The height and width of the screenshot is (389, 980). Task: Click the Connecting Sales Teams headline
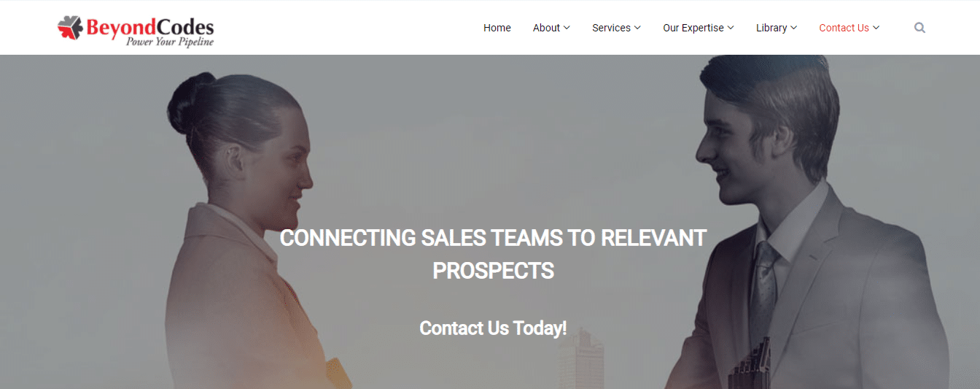[493, 254]
